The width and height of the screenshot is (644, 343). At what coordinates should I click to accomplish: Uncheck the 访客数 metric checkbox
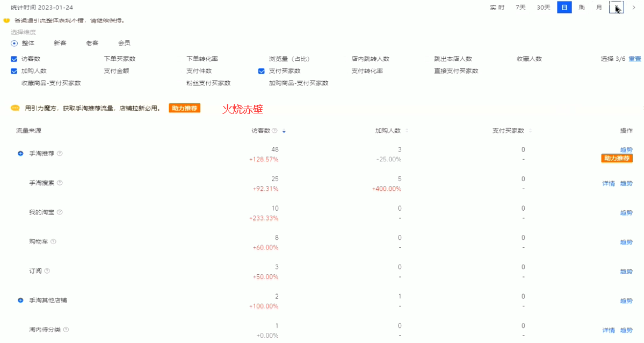(14, 59)
